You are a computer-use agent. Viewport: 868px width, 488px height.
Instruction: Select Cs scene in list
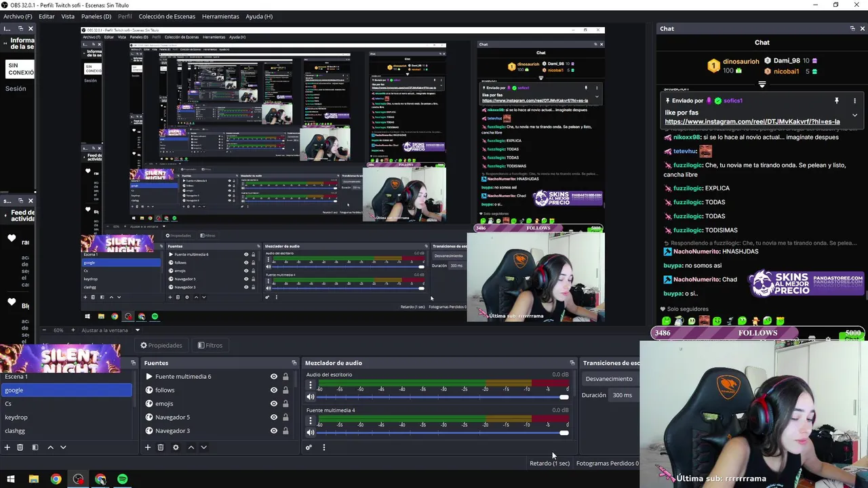click(x=66, y=403)
